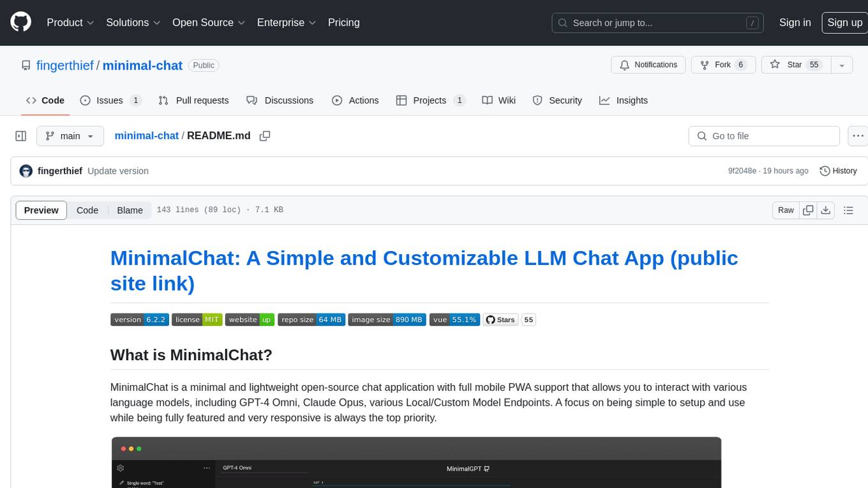
Task: Fork the repository
Action: coord(723,65)
